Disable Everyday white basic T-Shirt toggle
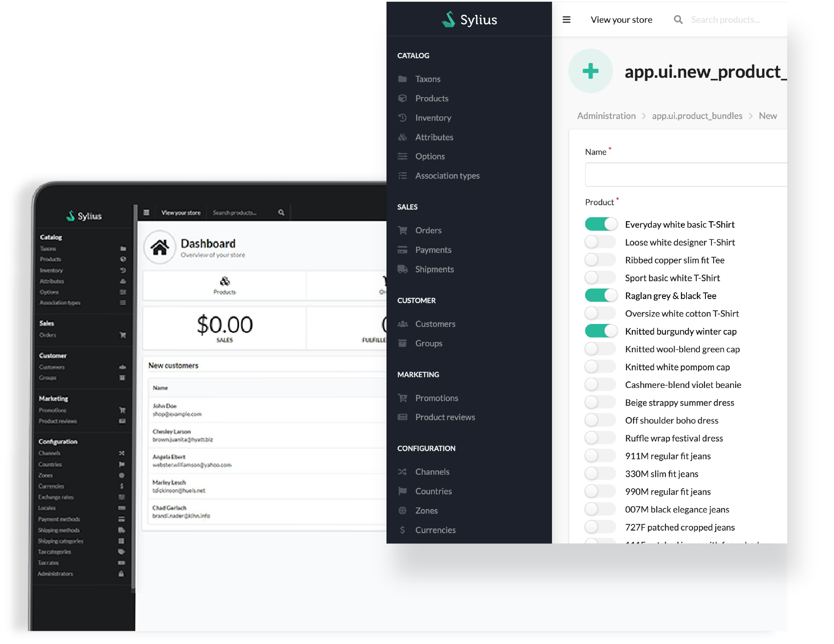The image size is (834, 644). coord(601,224)
